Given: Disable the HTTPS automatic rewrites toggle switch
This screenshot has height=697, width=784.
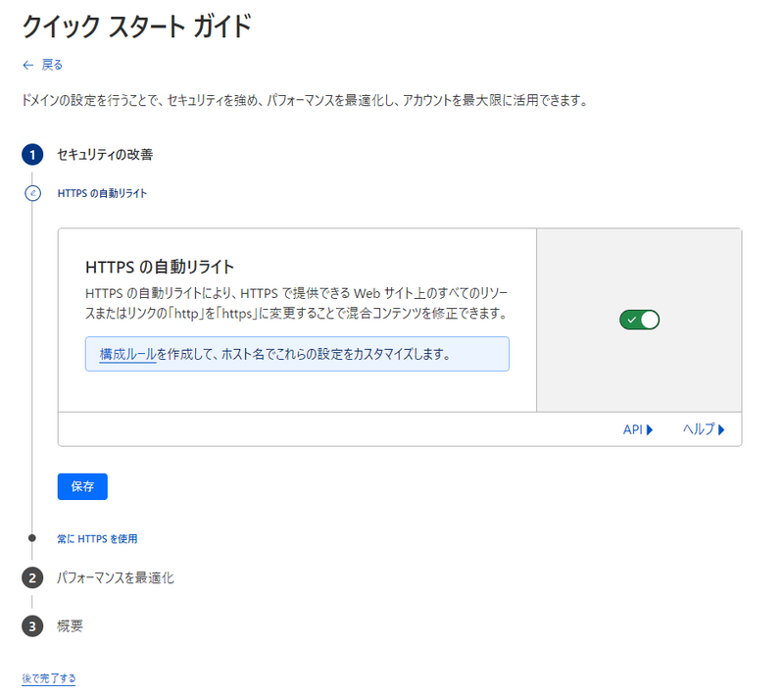Looking at the screenshot, I should [x=639, y=320].
